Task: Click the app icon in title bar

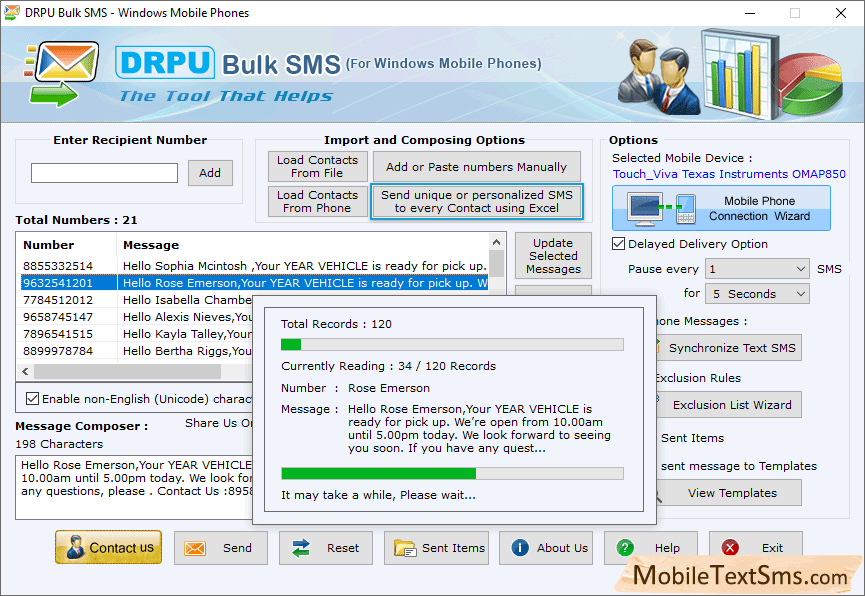Action: click(12, 12)
